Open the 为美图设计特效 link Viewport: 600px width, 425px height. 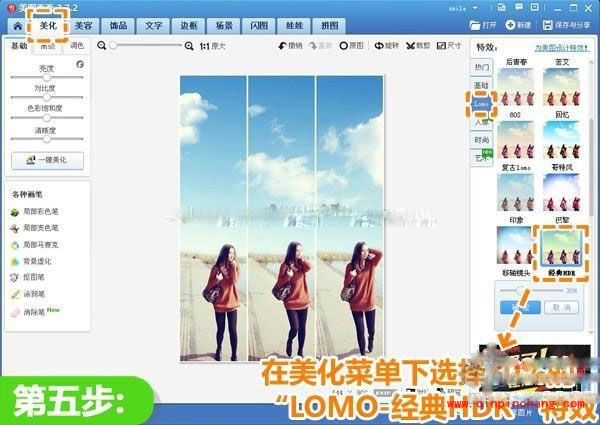pyautogui.click(x=562, y=48)
